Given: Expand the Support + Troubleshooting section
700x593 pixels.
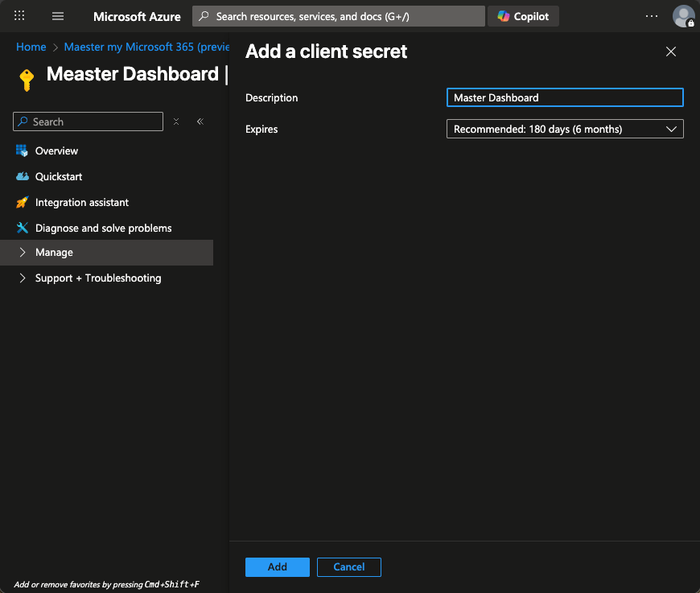Looking at the screenshot, I should pyautogui.click(x=97, y=278).
